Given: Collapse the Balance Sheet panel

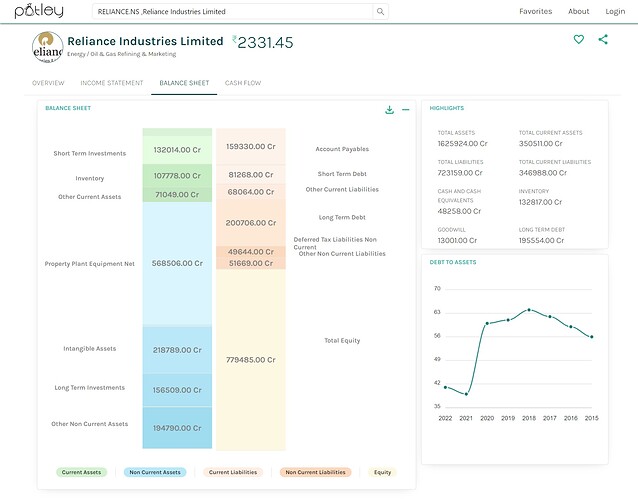Looking at the screenshot, I should pos(406,109).
